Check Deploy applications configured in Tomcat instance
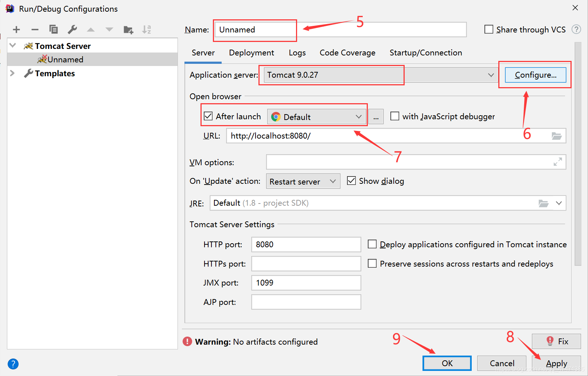The image size is (588, 376). [x=372, y=244]
